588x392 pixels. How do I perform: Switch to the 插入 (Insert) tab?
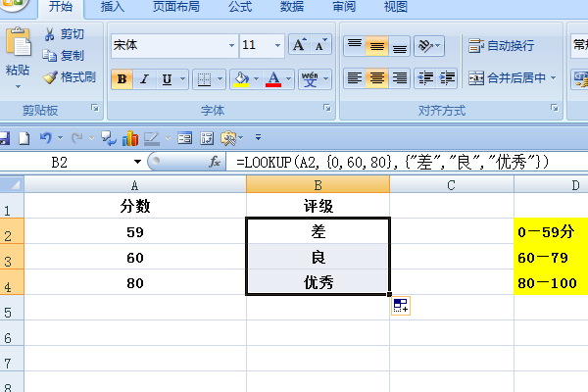click(113, 7)
